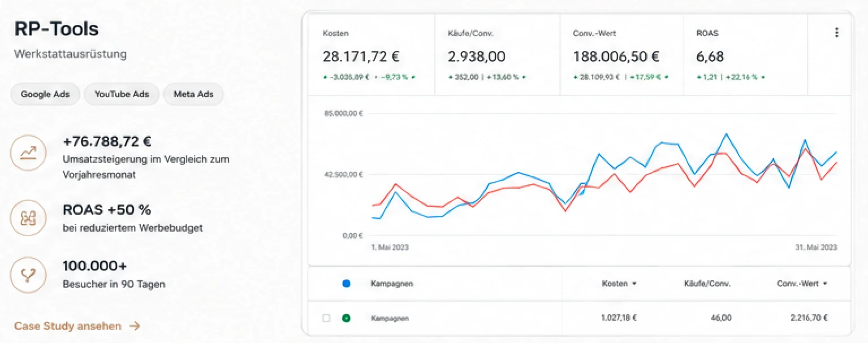Viewport: 868px width, 343px height.
Task: Click the 1. Mai 2023 date label
Action: pos(390,248)
